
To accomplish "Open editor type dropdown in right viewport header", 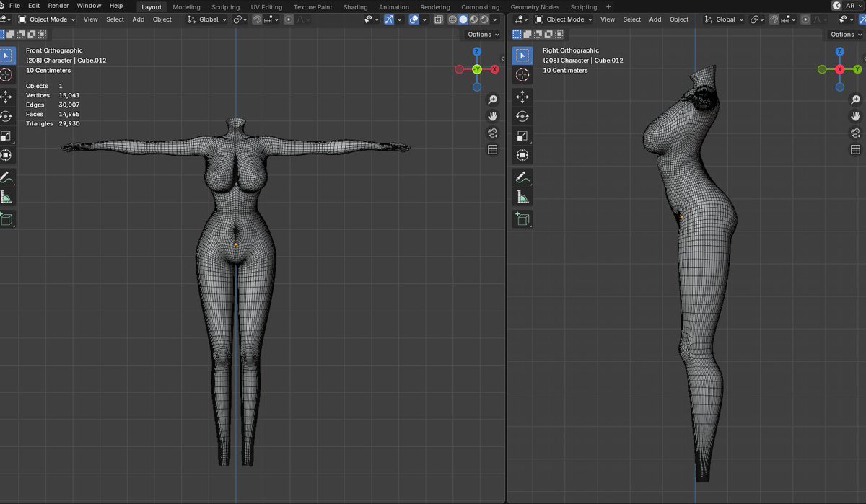I will point(521,19).
